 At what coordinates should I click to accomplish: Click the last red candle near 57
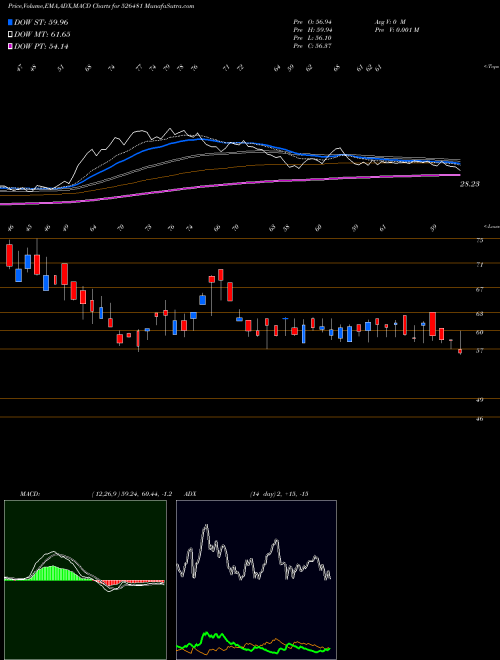(x=460, y=351)
